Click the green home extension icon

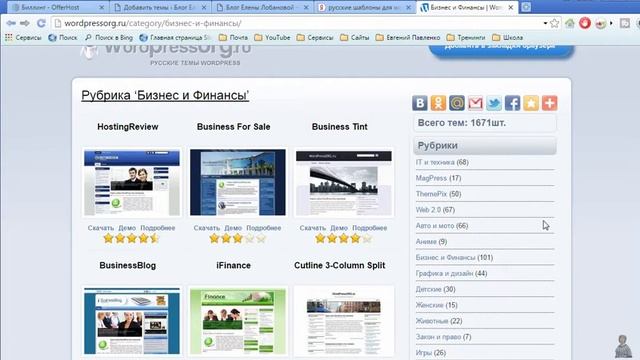click(x=570, y=23)
